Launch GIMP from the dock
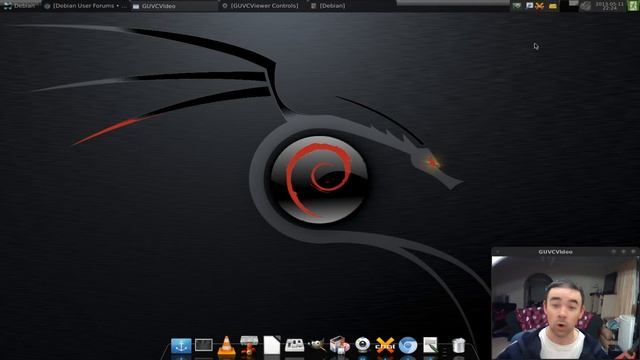Viewport: 640px width, 360px height. click(x=317, y=344)
